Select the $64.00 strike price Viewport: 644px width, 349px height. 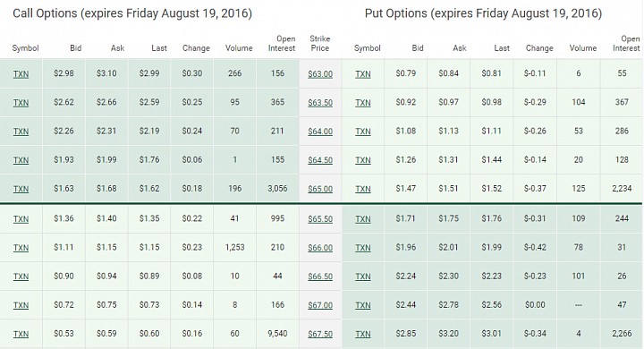click(320, 132)
